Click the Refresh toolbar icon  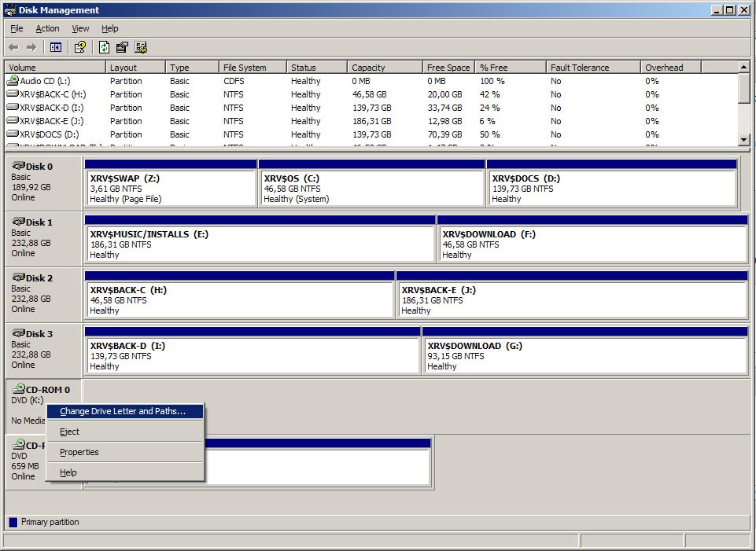(x=105, y=47)
